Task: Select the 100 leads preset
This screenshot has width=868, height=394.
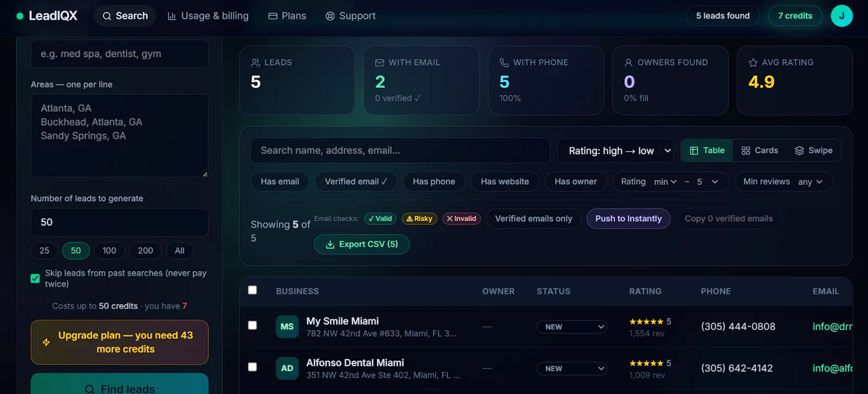Action: point(110,250)
